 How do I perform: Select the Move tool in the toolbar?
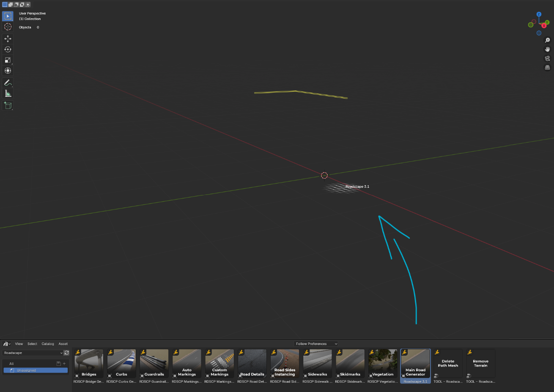8,39
